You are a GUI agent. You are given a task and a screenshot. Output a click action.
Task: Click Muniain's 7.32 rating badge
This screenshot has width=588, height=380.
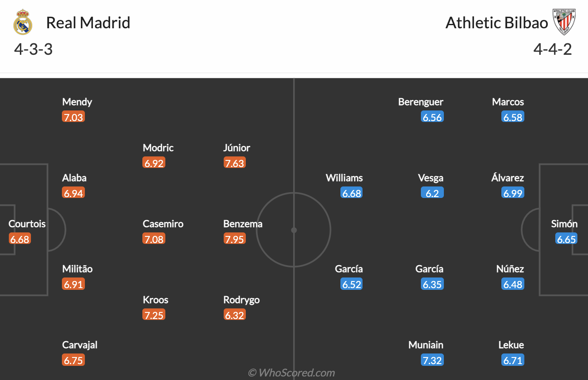[432, 360]
